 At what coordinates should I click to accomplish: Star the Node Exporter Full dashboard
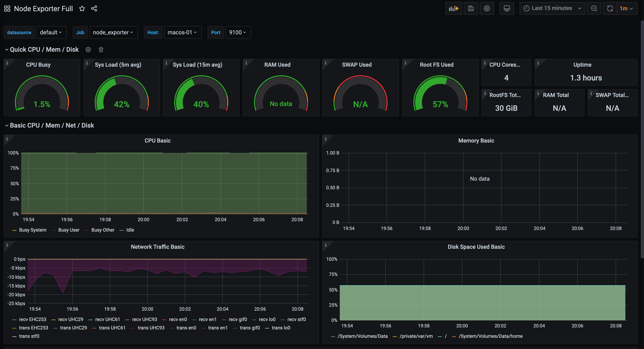[82, 8]
